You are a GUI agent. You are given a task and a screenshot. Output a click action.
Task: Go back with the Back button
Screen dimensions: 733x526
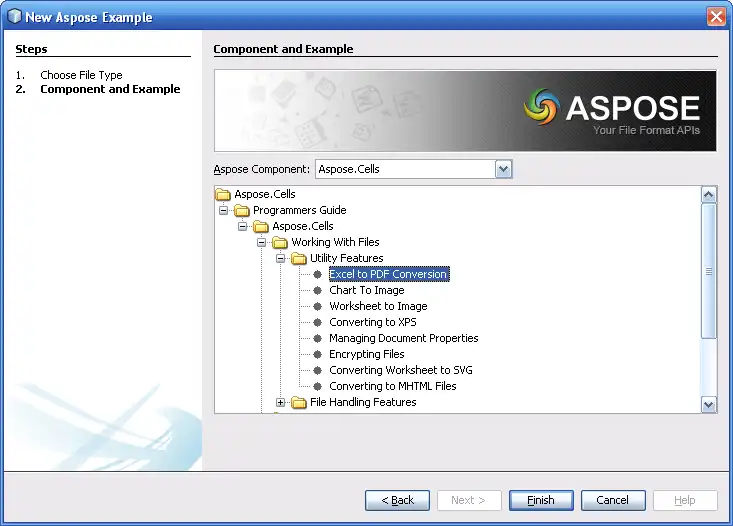point(397,500)
